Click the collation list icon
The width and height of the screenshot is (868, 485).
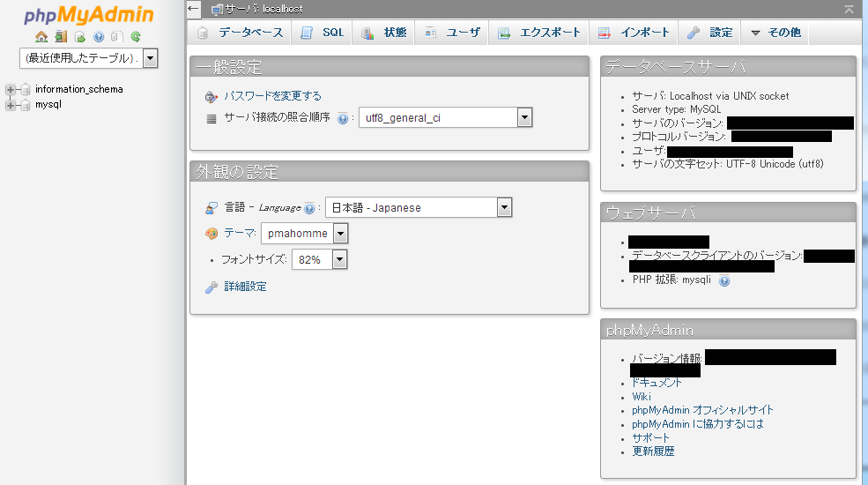[x=211, y=118]
